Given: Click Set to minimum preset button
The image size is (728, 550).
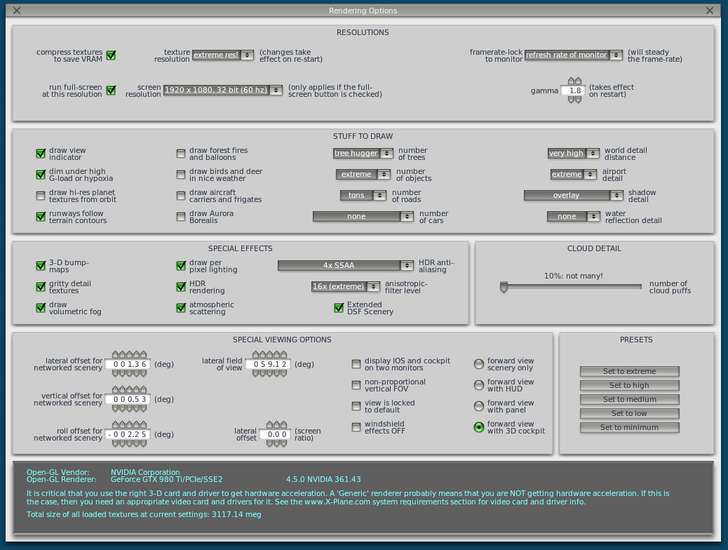Looking at the screenshot, I should [x=630, y=427].
